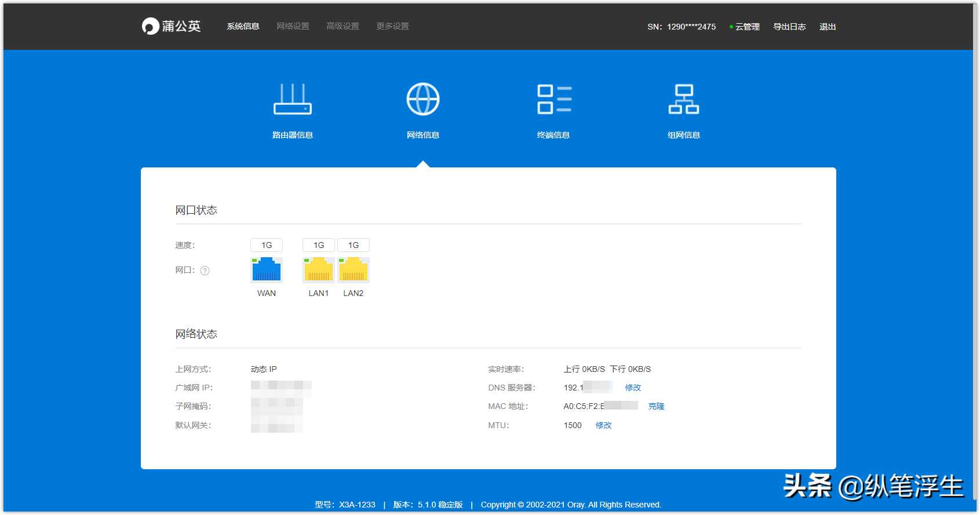The image size is (980, 515).
Task: Click the version text 5.1.0 稳定版
Action: pyautogui.click(x=440, y=505)
